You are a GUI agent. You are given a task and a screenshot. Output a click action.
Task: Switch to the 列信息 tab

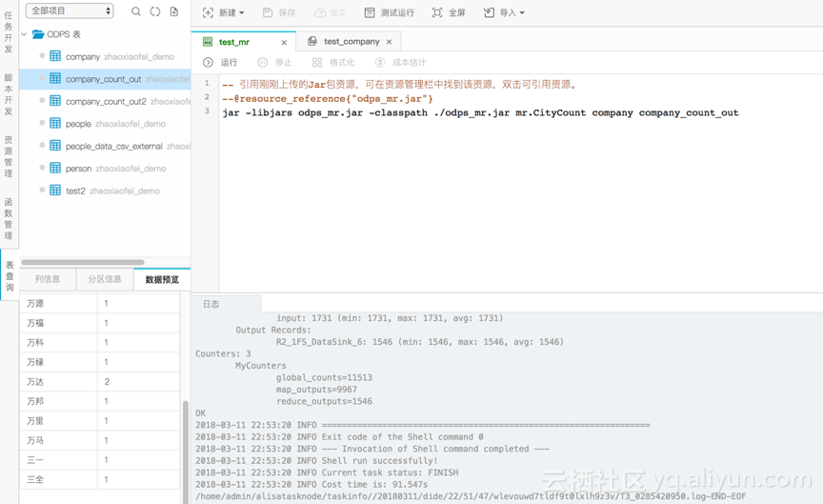(48, 279)
